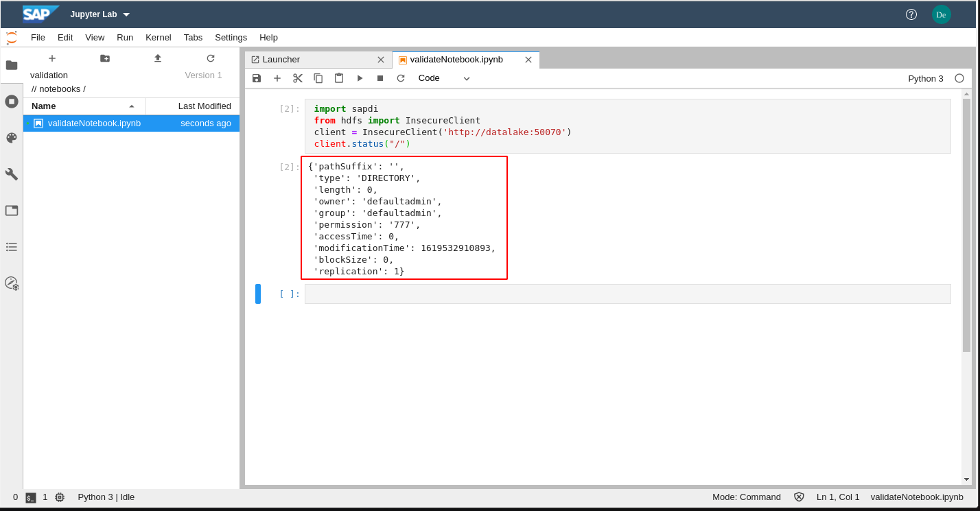The width and height of the screenshot is (980, 511).
Task: Insert a cell below with toolbar plus
Action: (x=277, y=78)
